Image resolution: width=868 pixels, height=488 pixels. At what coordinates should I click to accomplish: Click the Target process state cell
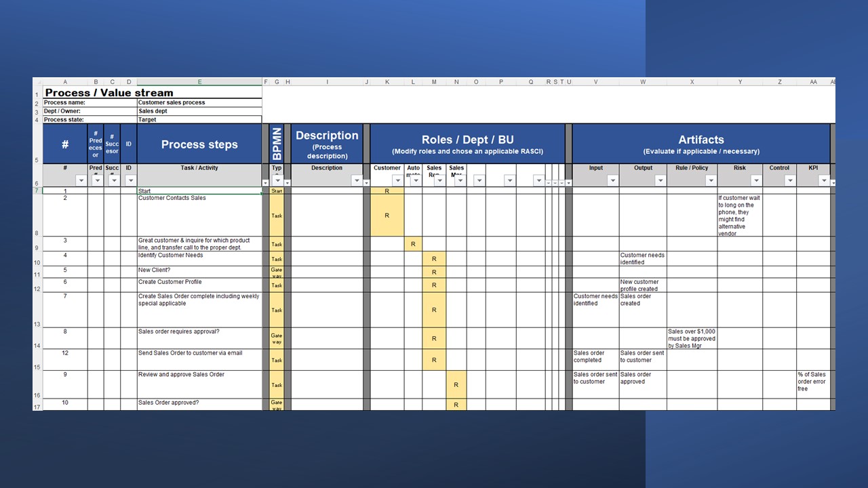[199, 120]
